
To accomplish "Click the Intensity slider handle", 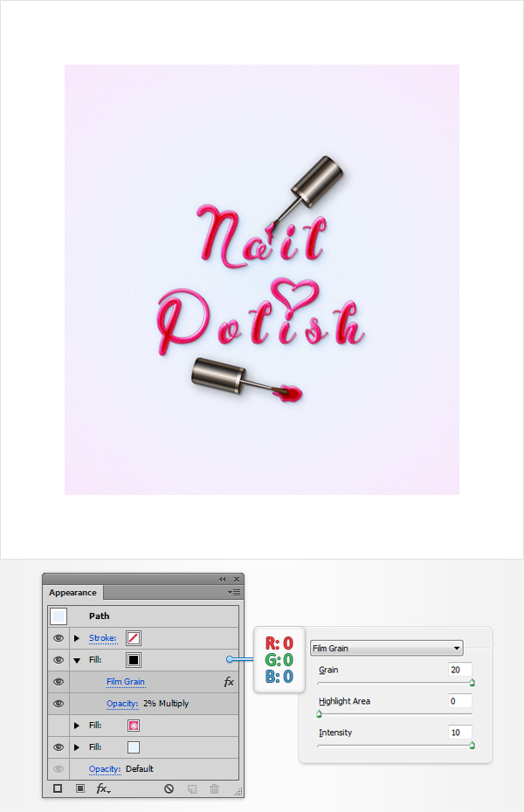I will [472, 745].
